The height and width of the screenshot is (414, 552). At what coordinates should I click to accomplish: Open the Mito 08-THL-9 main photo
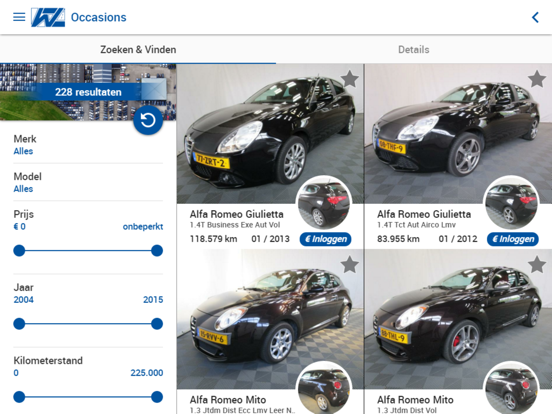pyautogui.click(x=458, y=319)
